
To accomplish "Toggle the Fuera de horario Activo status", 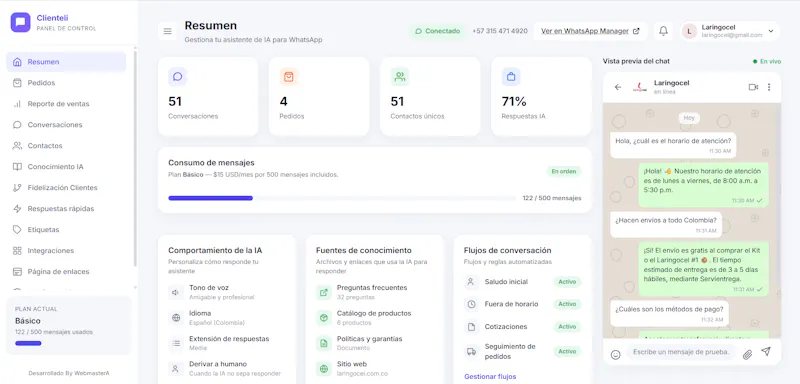I will click(567, 304).
